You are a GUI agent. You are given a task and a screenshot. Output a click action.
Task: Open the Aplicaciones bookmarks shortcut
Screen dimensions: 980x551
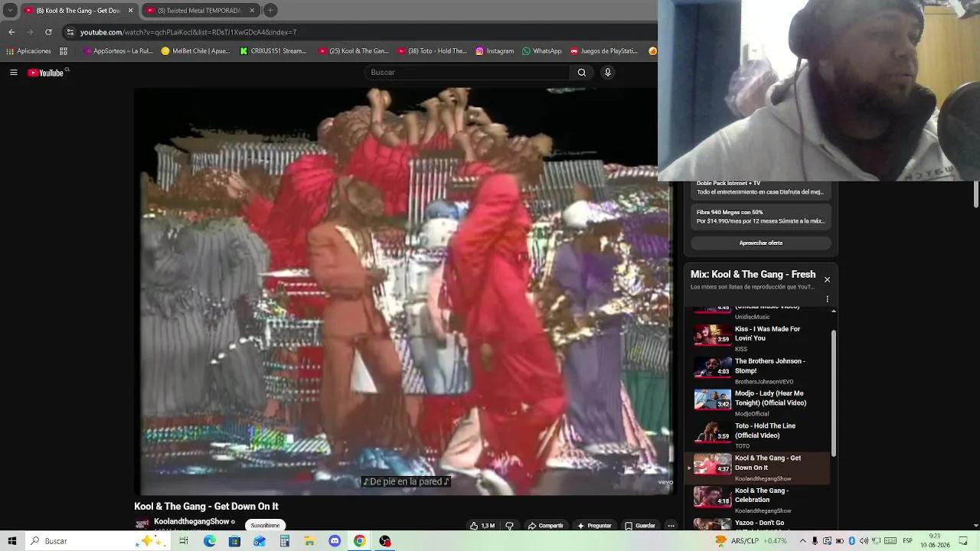point(29,51)
